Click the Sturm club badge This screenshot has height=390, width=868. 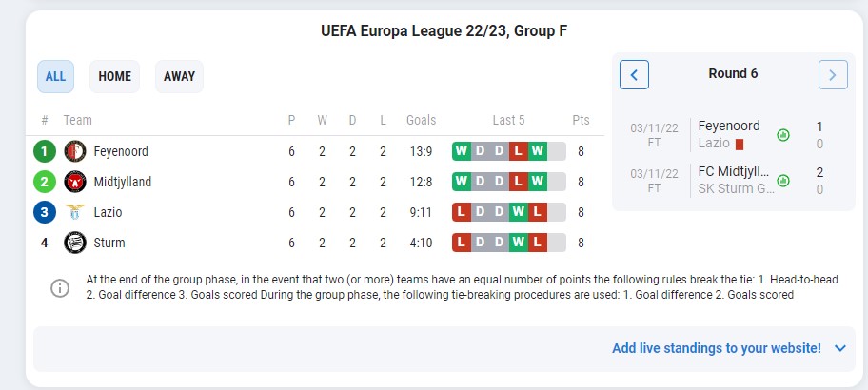point(75,243)
